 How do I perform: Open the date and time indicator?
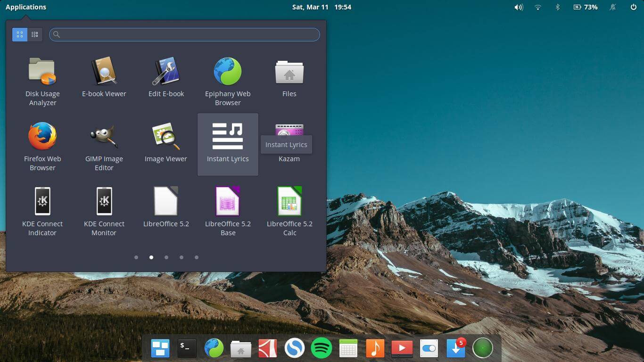point(322,7)
